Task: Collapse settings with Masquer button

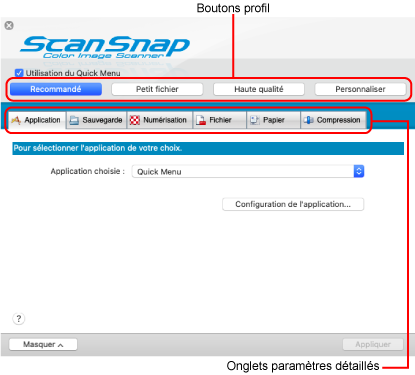Action: click(x=43, y=344)
